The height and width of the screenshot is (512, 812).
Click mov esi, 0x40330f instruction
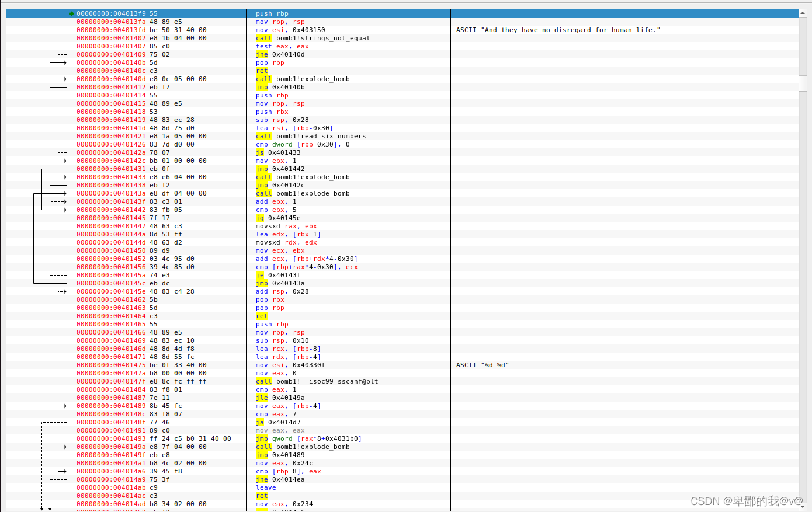coord(290,365)
